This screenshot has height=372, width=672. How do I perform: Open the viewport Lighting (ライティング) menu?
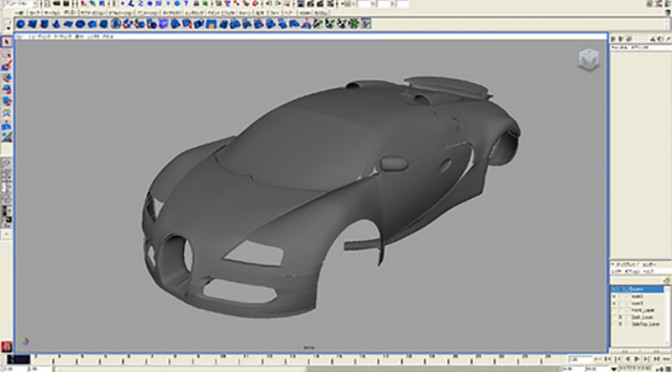point(62,37)
